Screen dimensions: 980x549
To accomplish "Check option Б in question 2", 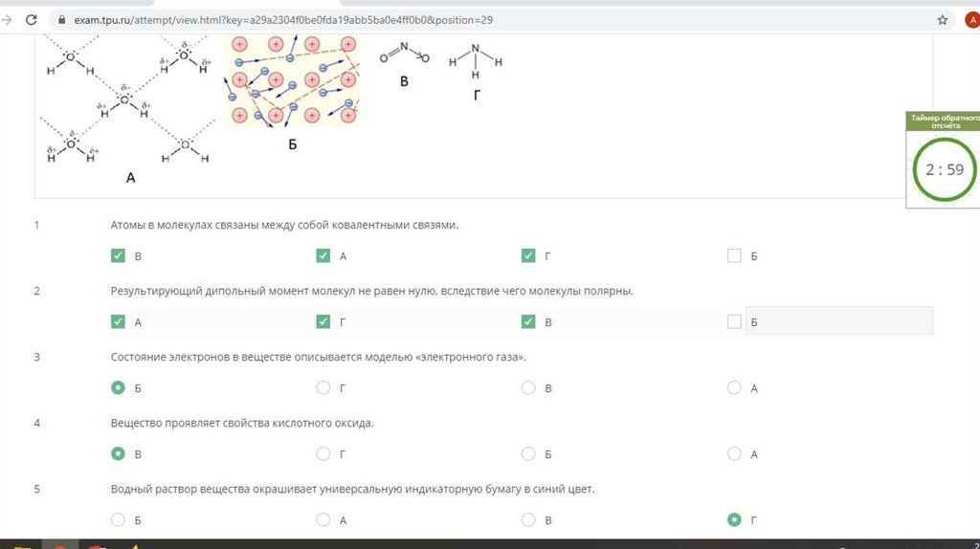I will point(734,321).
